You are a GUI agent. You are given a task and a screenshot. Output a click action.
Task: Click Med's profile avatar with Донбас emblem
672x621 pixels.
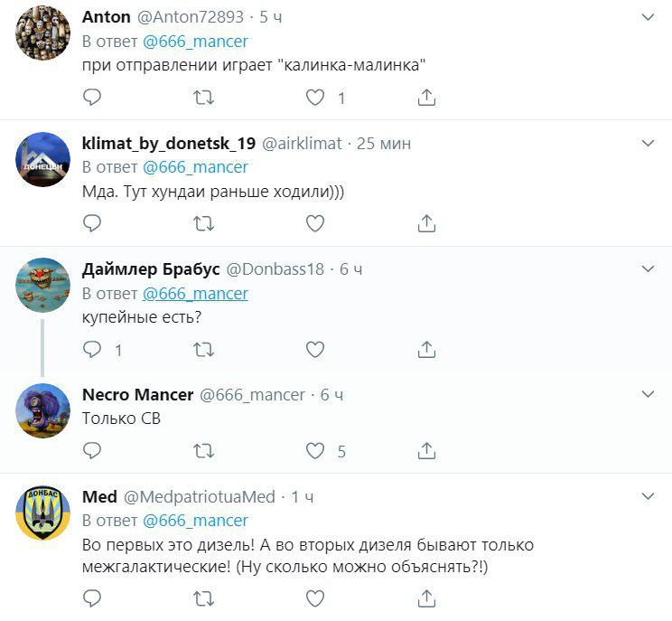43,513
